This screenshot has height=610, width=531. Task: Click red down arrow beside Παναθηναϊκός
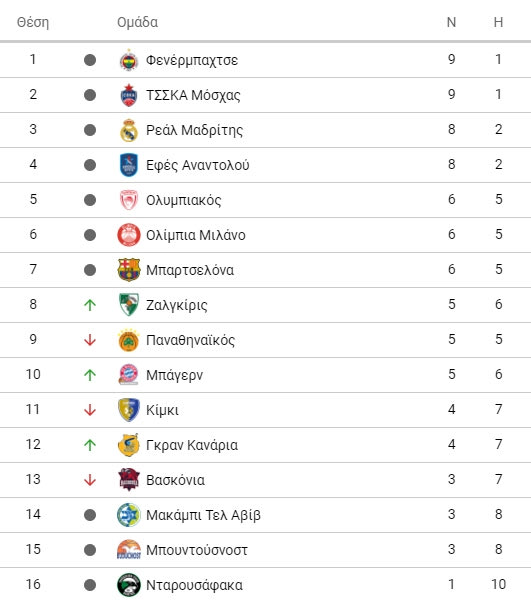point(90,340)
